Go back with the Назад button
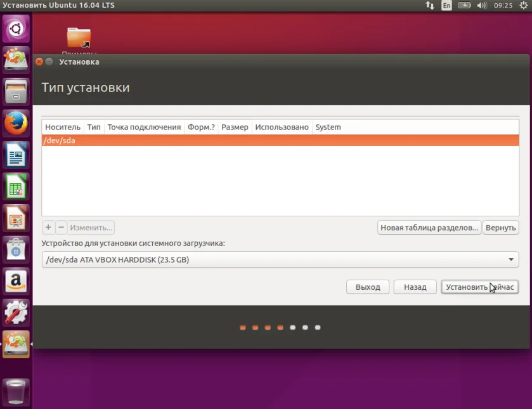The width and height of the screenshot is (532, 409). click(x=415, y=287)
